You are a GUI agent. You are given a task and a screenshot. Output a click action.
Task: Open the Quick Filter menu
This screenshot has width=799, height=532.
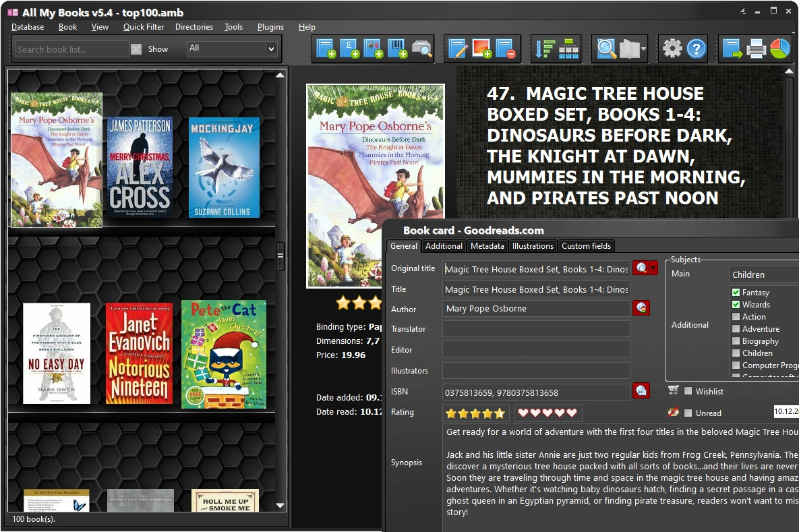pyautogui.click(x=143, y=27)
